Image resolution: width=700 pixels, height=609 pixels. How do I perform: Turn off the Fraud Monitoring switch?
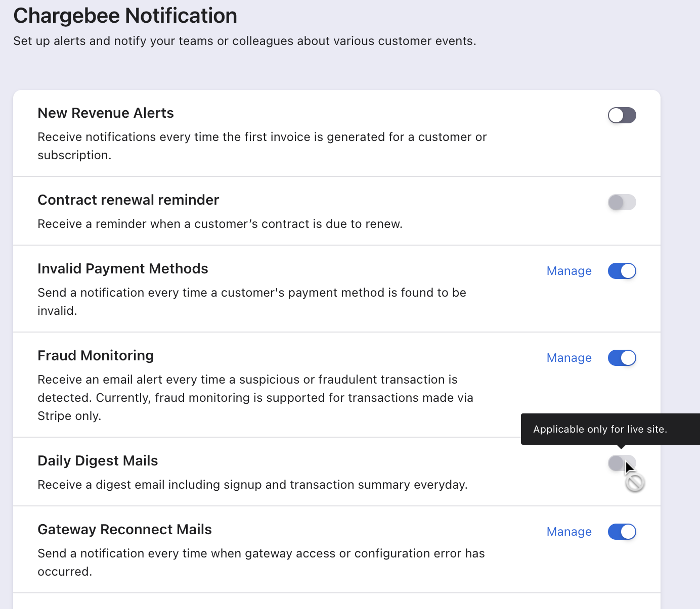pos(622,358)
